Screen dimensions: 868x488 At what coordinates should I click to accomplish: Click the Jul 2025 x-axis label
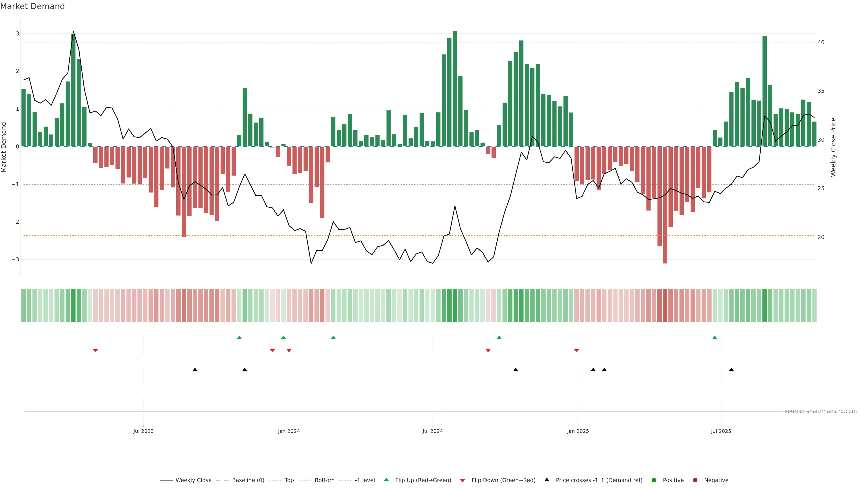tap(721, 431)
